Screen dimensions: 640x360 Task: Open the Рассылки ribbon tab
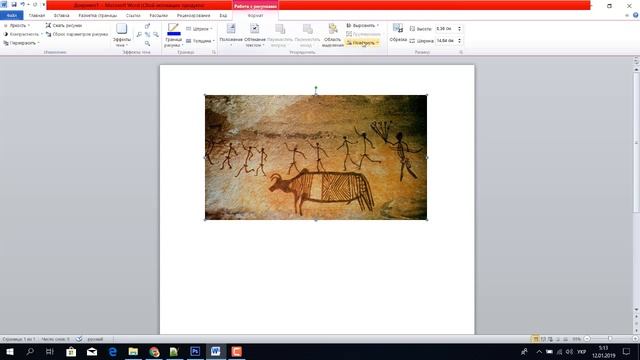coord(158,16)
